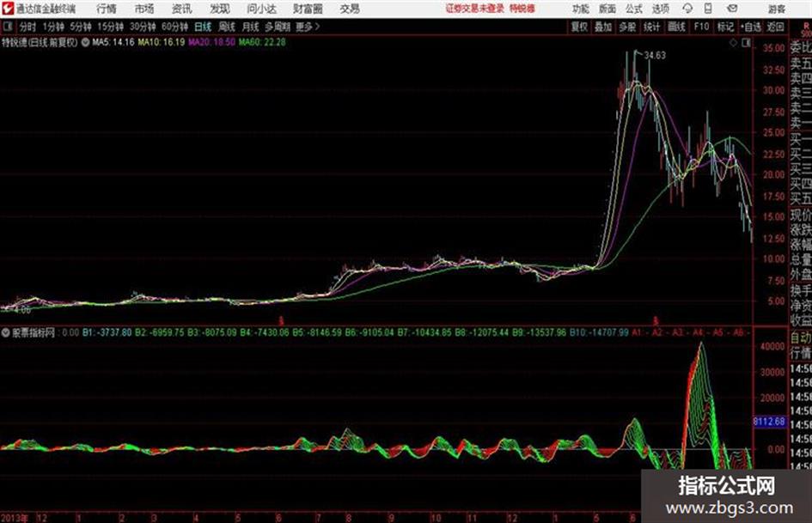Switch to the 60分钟 period tab

(175, 27)
